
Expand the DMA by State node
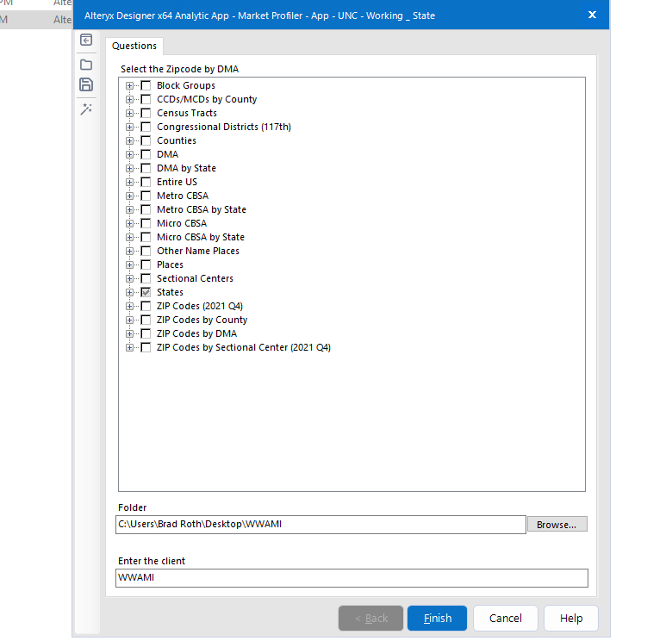(x=129, y=168)
